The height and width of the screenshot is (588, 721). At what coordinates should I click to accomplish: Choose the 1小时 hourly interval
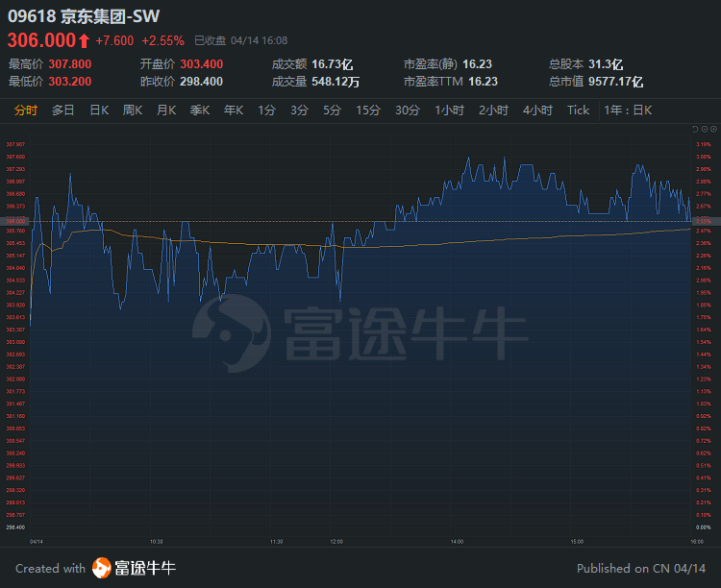450,110
